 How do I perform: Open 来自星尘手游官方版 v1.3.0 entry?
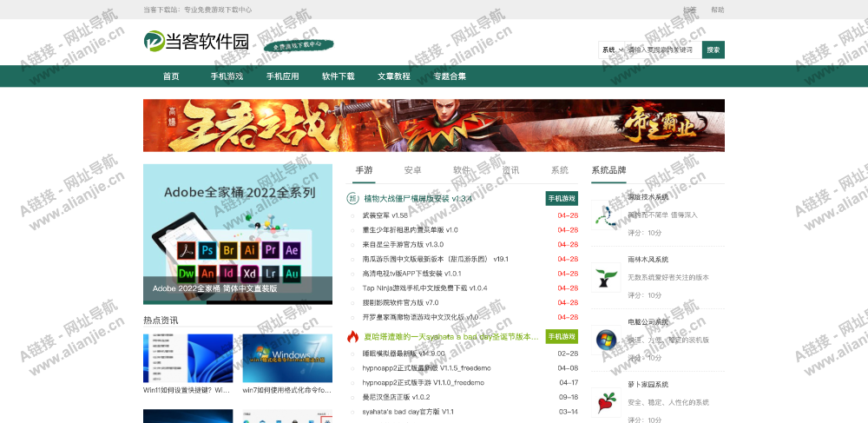[403, 244]
